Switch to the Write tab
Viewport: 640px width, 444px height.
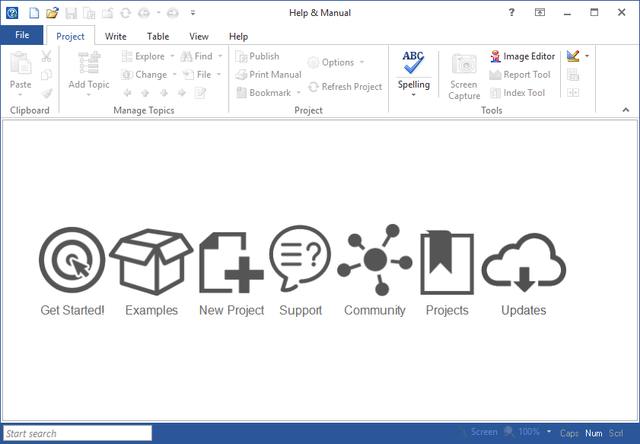(116, 36)
